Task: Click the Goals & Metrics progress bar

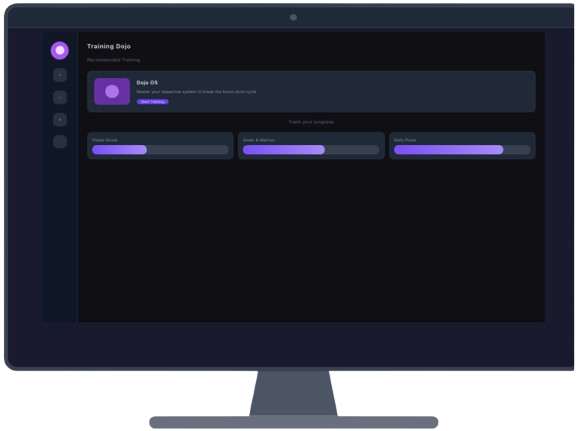Action: (311, 149)
